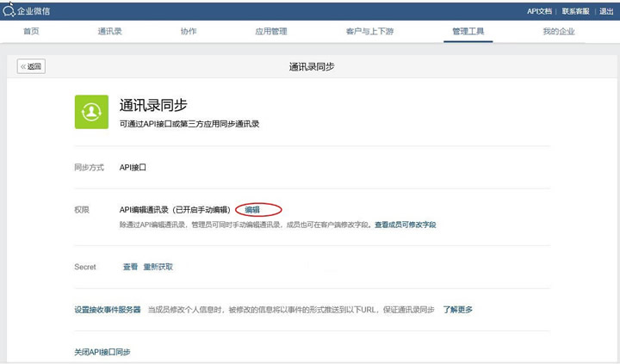Viewport: 620px width, 364px height.
Task: Open 设置接收事件服务器 link
Action: coord(108,310)
